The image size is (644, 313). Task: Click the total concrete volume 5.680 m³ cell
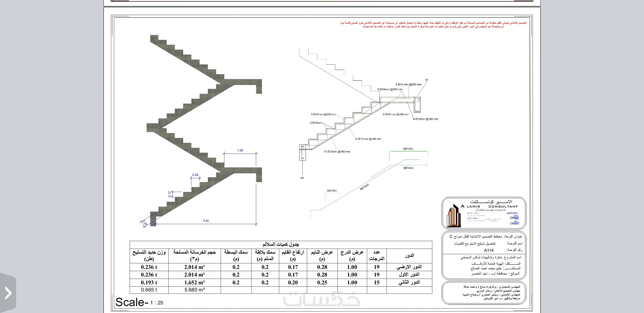(194, 290)
